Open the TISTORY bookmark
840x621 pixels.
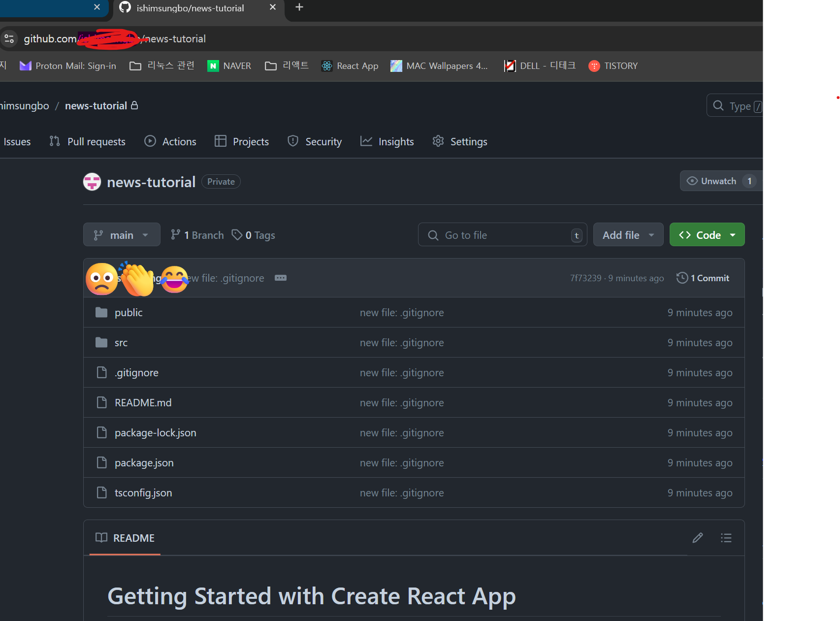coord(613,66)
